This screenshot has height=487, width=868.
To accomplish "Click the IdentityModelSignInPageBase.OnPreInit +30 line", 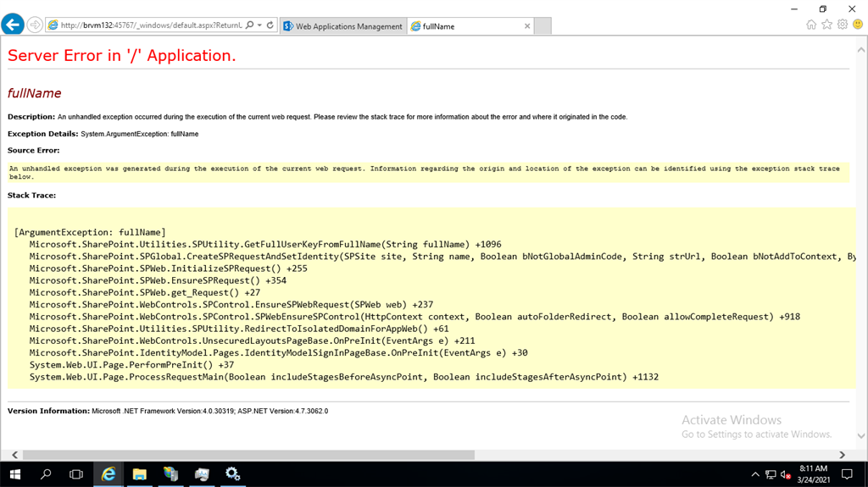I will pos(278,353).
